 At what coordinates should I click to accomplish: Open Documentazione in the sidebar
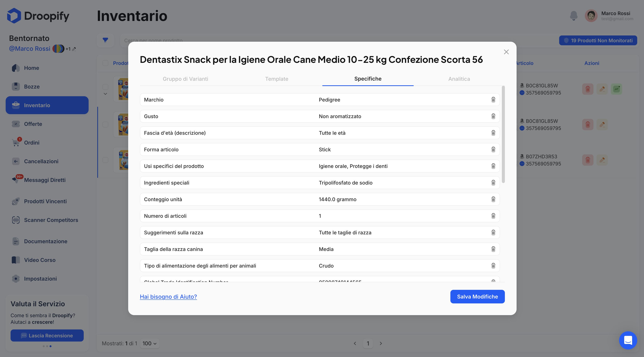(47, 241)
